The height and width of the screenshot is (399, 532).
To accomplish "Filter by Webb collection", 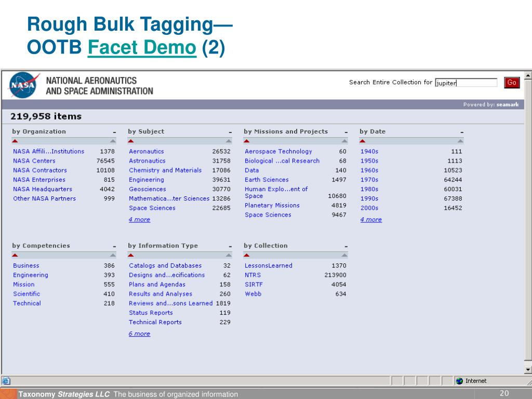I will [253, 294].
